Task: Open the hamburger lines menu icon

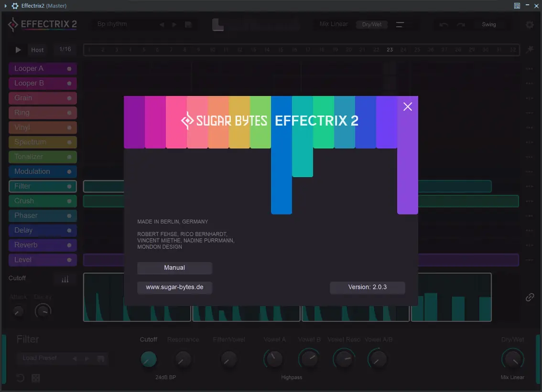Action: [x=400, y=24]
